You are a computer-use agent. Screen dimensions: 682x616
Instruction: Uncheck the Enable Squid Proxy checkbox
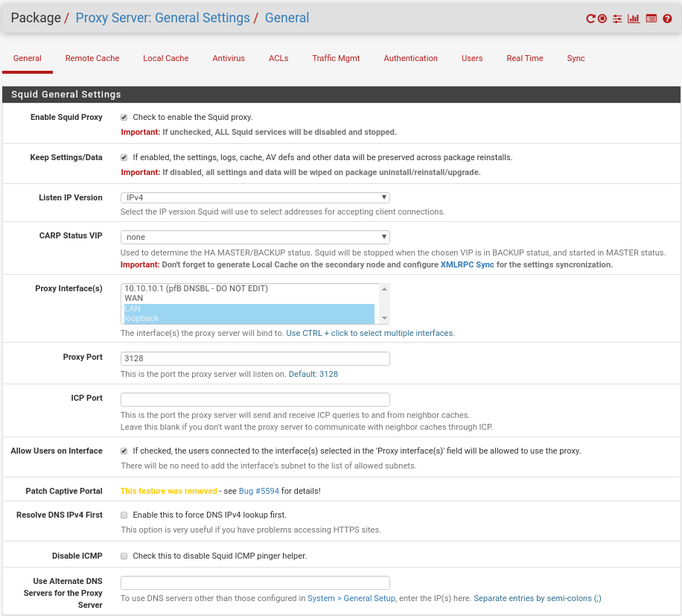tap(124, 118)
